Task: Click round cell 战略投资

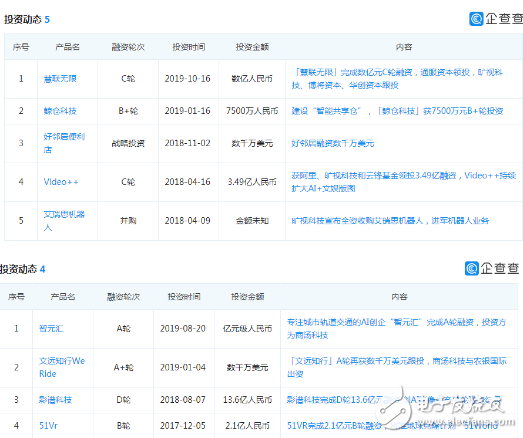Action: coord(128,143)
